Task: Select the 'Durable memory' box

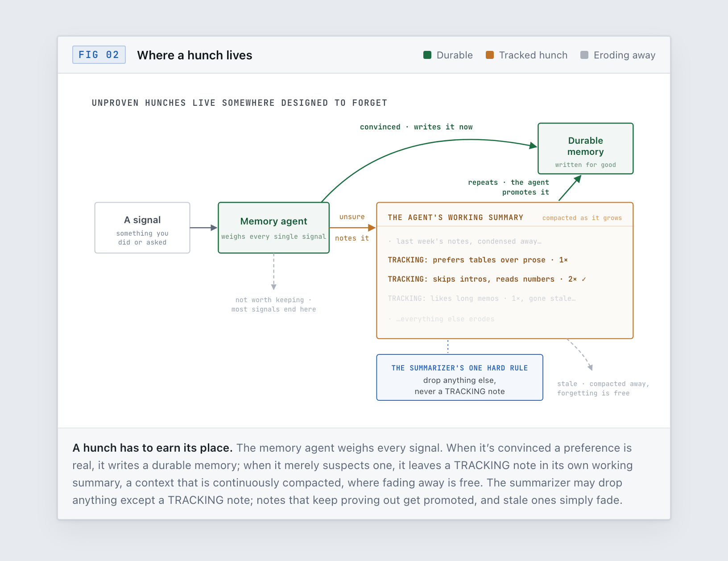Action: tap(586, 149)
